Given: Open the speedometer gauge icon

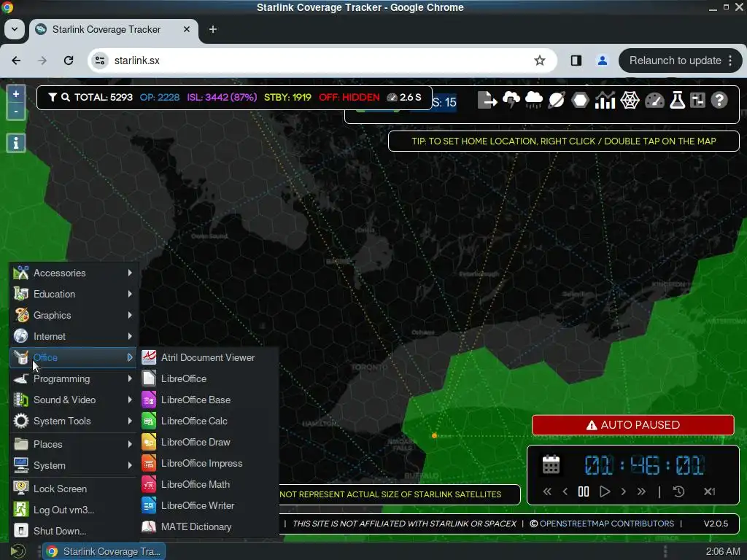Looking at the screenshot, I should pos(654,101).
